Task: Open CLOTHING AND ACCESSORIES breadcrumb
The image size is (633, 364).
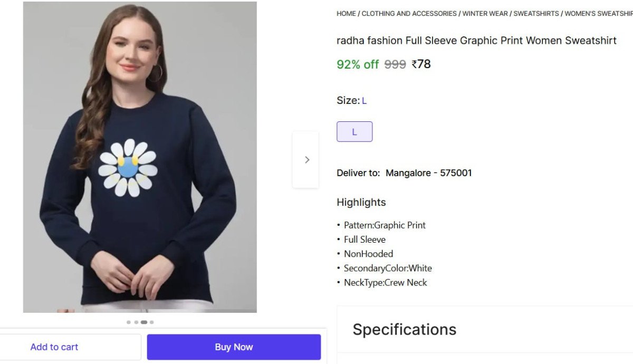Action: (409, 14)
